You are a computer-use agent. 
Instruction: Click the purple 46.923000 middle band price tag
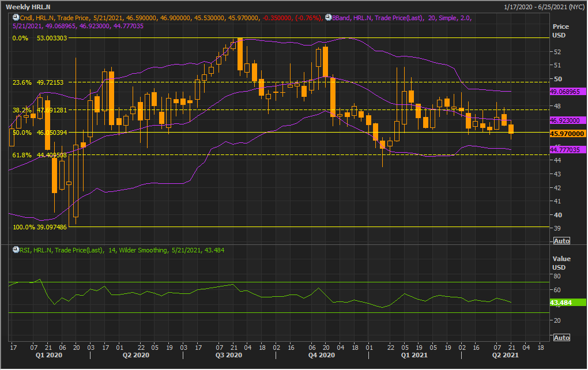pyautogui.click(x=568, y=120)
